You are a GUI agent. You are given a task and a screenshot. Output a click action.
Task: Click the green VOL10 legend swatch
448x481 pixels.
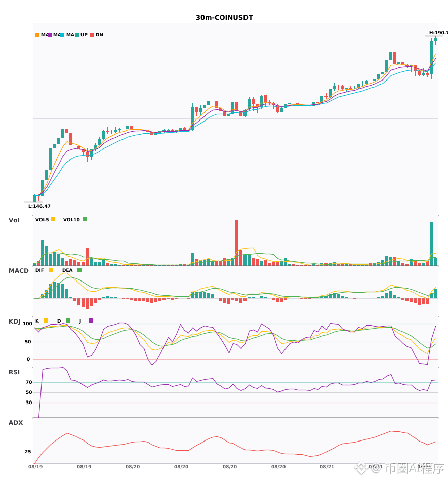pos(85,219)
